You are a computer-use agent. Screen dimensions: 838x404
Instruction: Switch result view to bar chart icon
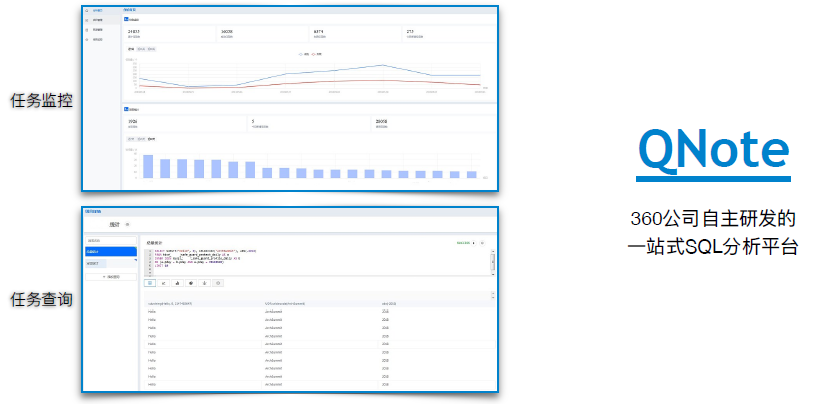[x=177, y=283]
